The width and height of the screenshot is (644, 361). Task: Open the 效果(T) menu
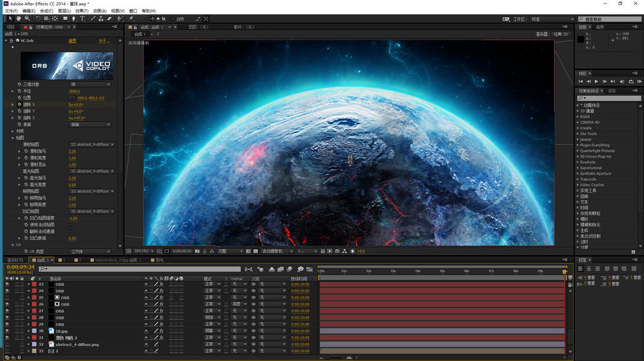tap(82, 11)
